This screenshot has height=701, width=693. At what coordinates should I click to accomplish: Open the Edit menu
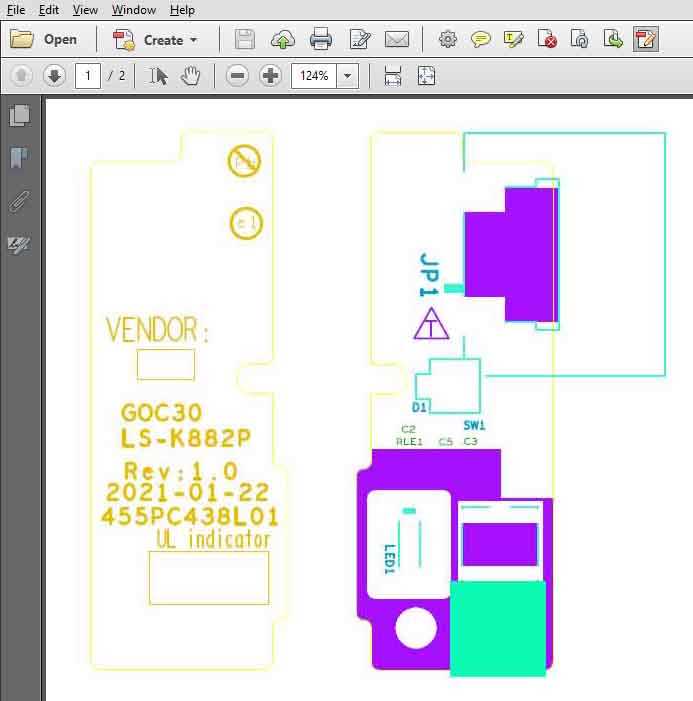(48, 10)
